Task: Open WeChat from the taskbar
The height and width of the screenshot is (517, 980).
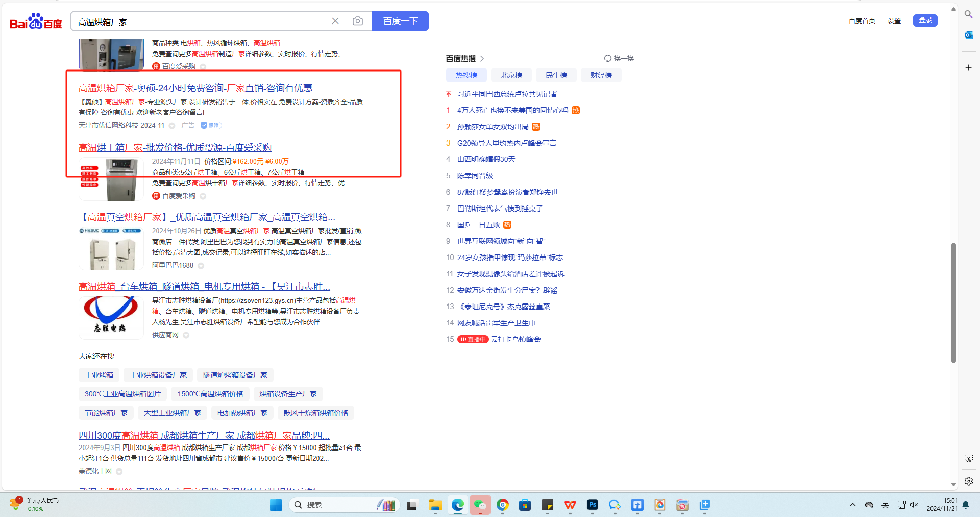Action: pos(480,505)
